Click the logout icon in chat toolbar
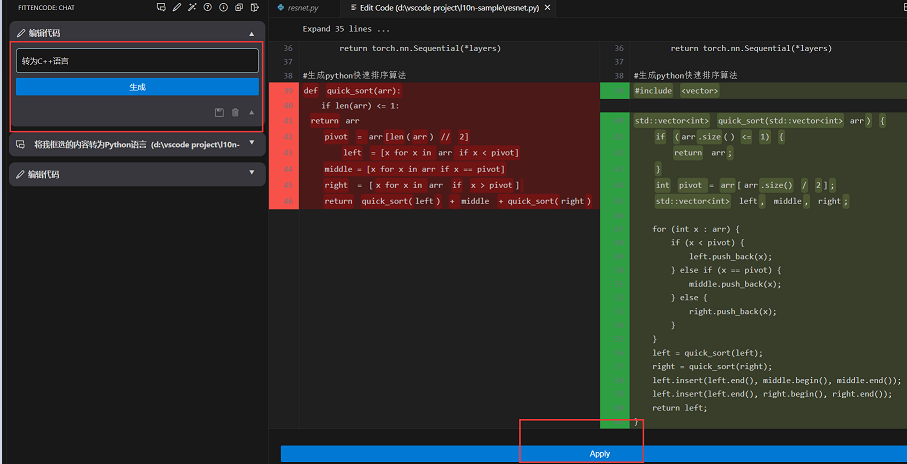This screenshot has width=907, height=464. click(255, 8)
